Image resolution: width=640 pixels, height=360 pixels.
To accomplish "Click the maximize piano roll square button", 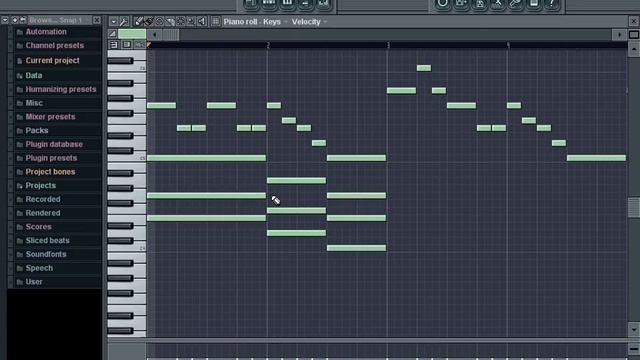I will [634, 35].
